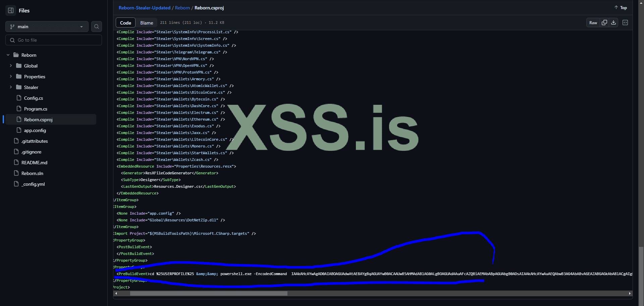Image resolution: width=644 pixels, height=306 pixels.
Task: Open the symbols panel icon
Action: [625, 23]
